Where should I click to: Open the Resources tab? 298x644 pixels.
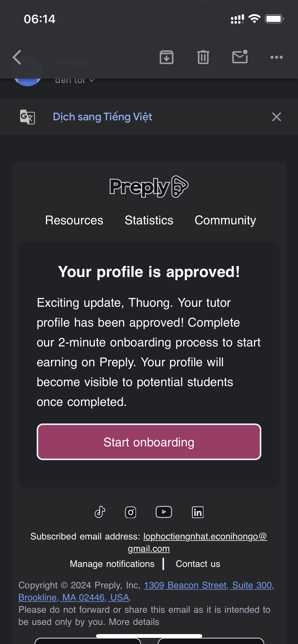pyautogui.click(x=74, y=220)
